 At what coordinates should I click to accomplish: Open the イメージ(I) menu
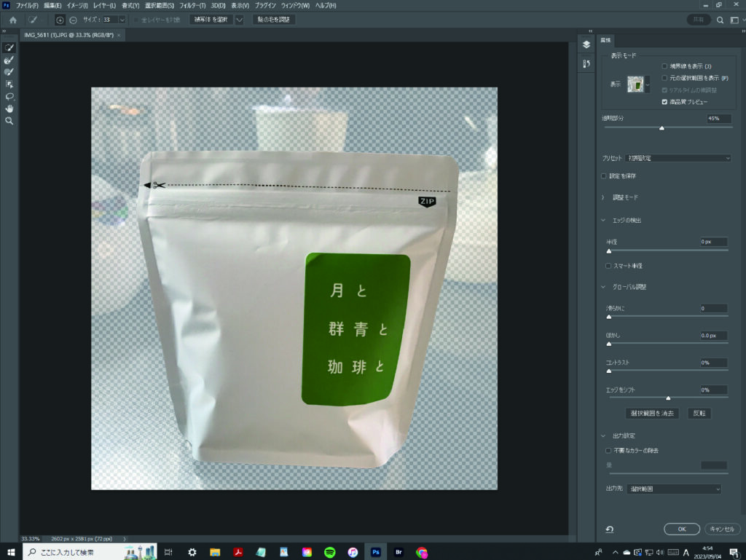click(77, 5)
